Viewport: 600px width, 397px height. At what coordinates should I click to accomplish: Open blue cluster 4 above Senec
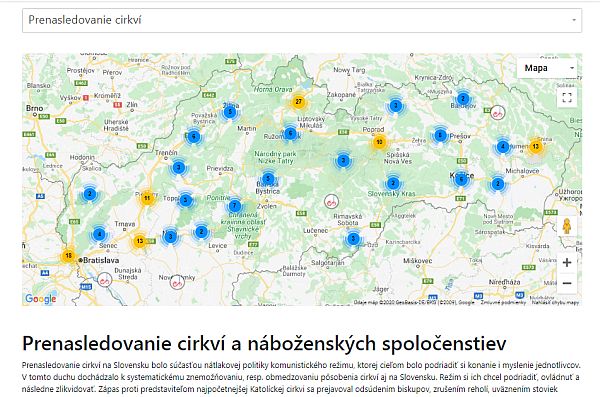tap(99, 234)
